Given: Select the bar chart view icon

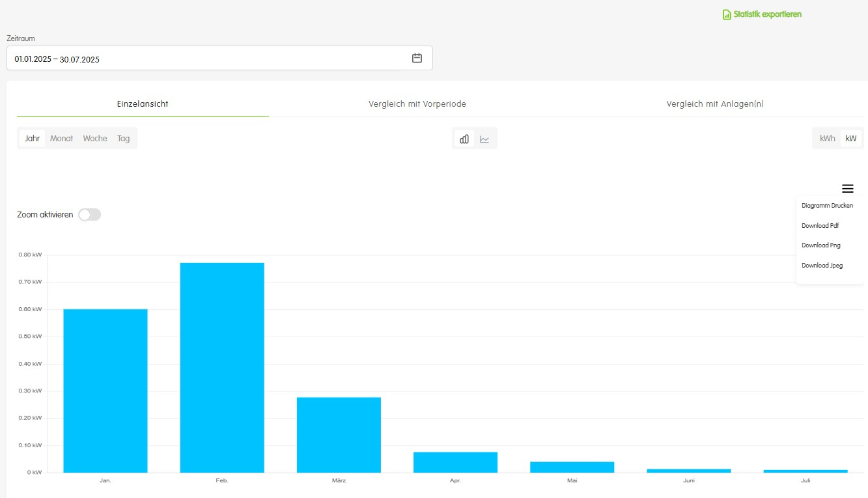Looking at the screenshot, I should 464,139.
